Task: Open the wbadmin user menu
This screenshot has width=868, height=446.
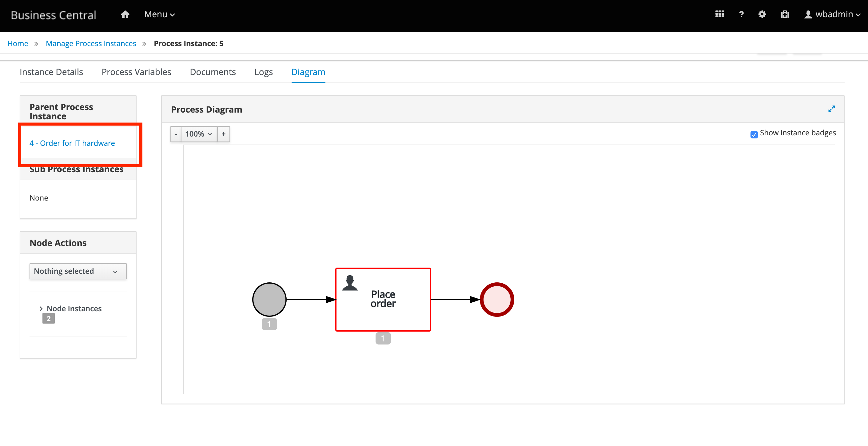Action: pos(832,14)
